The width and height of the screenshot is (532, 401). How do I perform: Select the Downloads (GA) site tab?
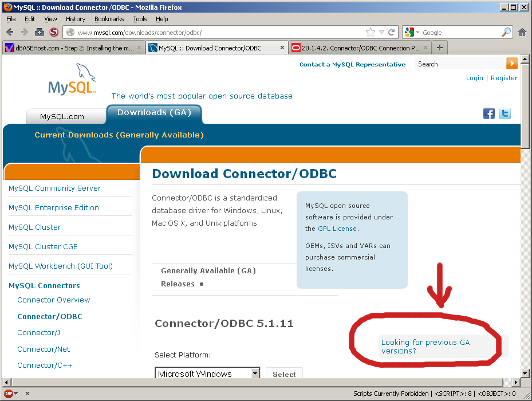[x=155, y=112]
